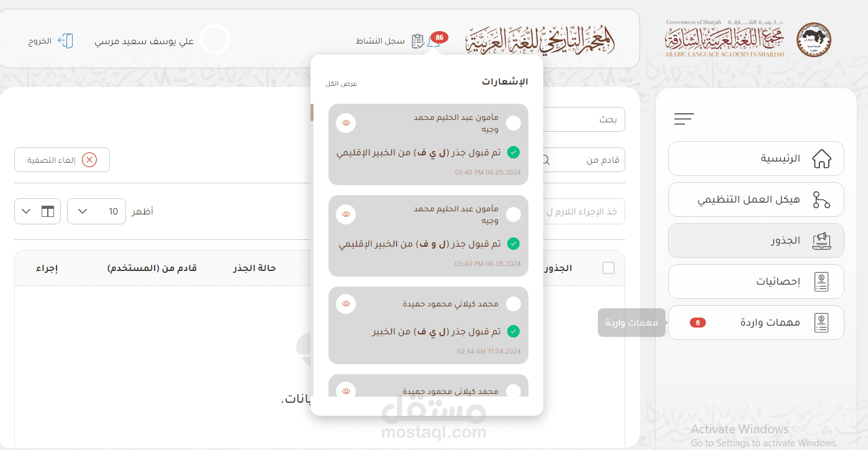Viewport: 868px width, 450px height.
Task: Go to الرئيسية in the sidebar
Action: pyautogui.click(x=756, y=158)
